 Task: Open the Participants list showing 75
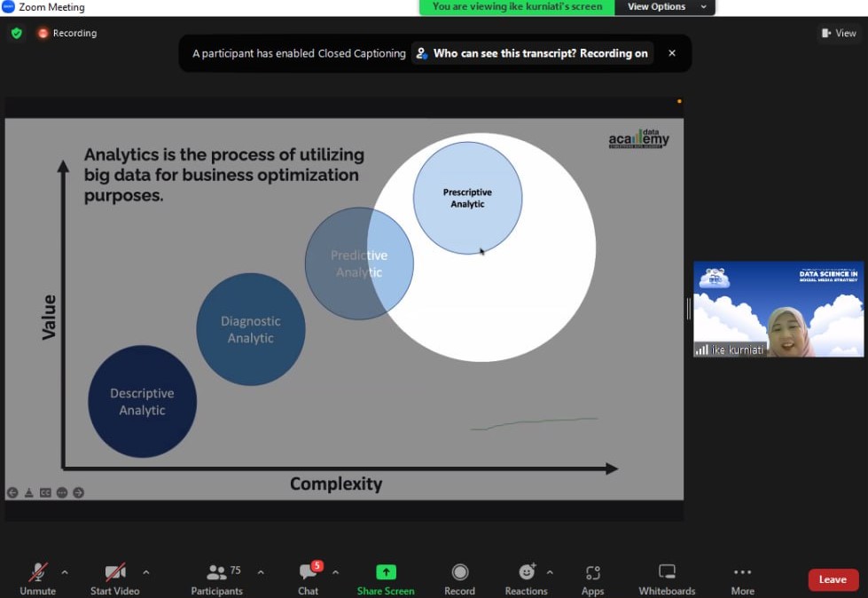click(217, 572)
